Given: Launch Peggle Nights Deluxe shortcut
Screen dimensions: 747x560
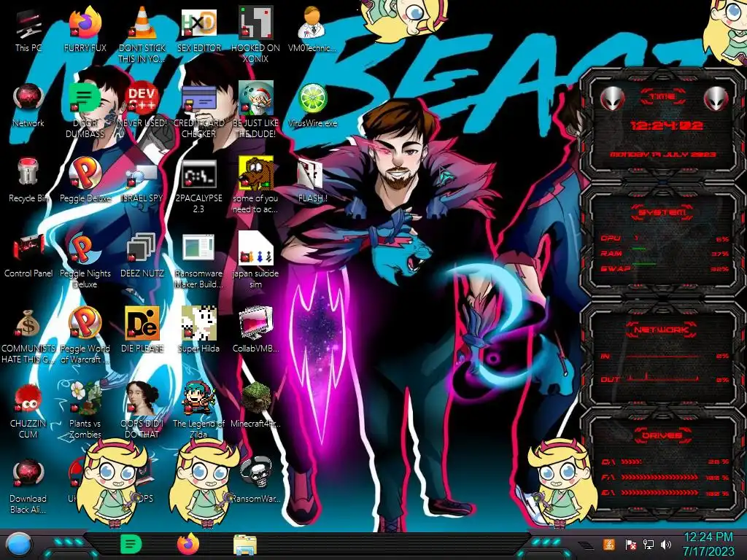Looking at the screenshot, I should point(85,260).
